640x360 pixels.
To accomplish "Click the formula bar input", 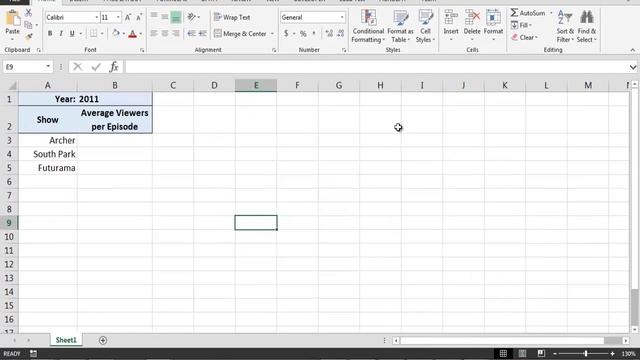I will coord(376,67).
